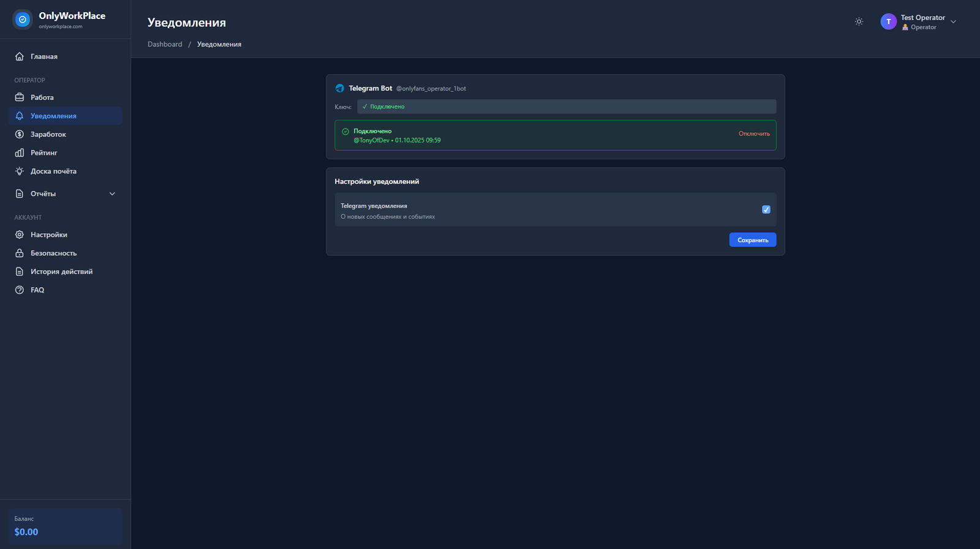Viewport: 980px width, 549px height.
Task: Click the lightbulb icon for Доска почёта
Action: click(20, 171)
